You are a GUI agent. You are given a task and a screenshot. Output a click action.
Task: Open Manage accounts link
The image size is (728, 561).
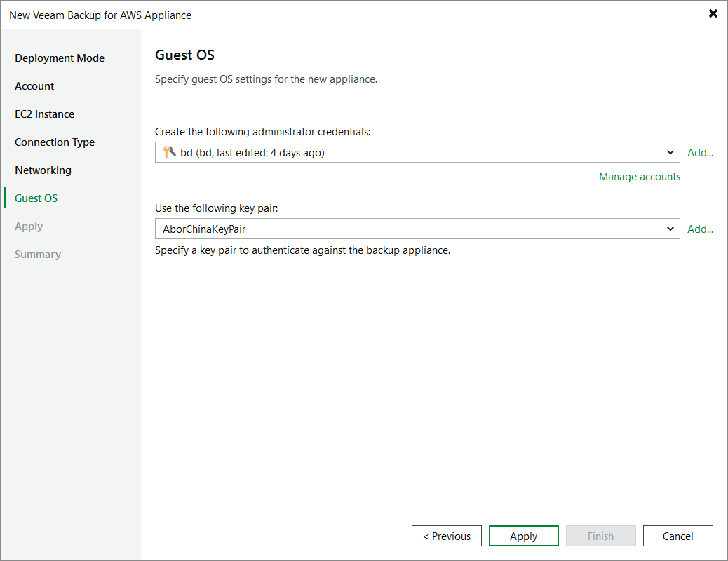[x=640, y=177]
